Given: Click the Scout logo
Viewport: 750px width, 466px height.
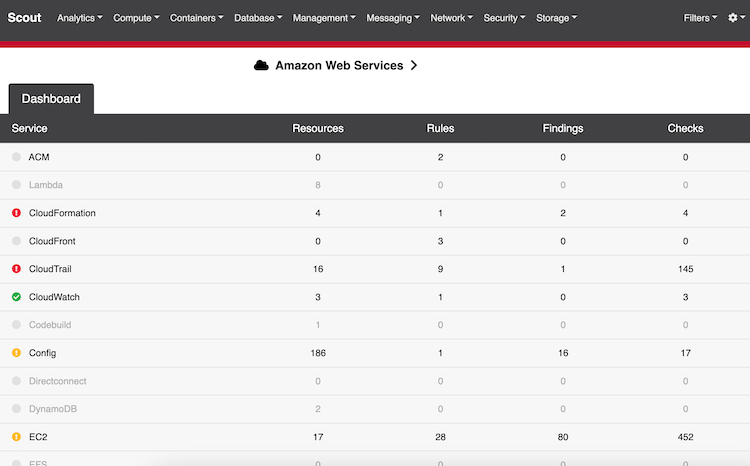Looking at the screenshot, I should coord(24,18).
